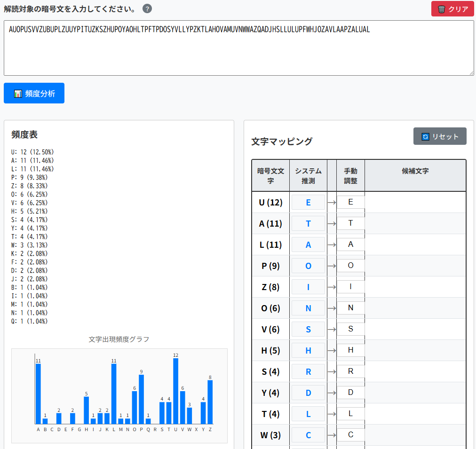
Task: Click system guess R for cipher S
Action: 308,371
